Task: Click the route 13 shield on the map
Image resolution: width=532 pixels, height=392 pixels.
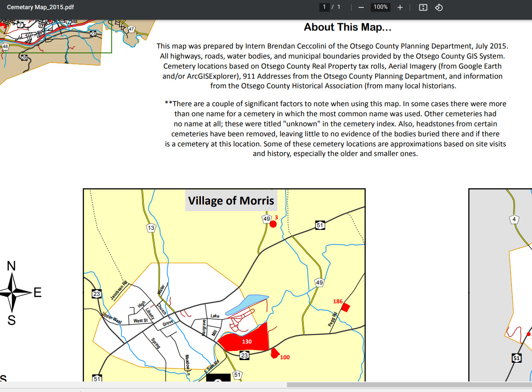Action: (x=151, y=228)
